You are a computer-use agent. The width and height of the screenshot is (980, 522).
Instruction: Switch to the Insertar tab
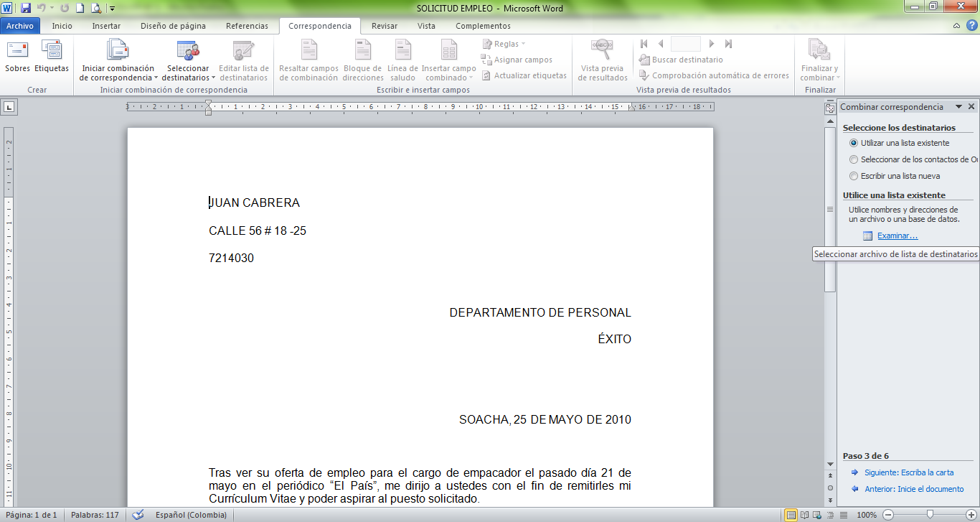[x=106, y=26]
